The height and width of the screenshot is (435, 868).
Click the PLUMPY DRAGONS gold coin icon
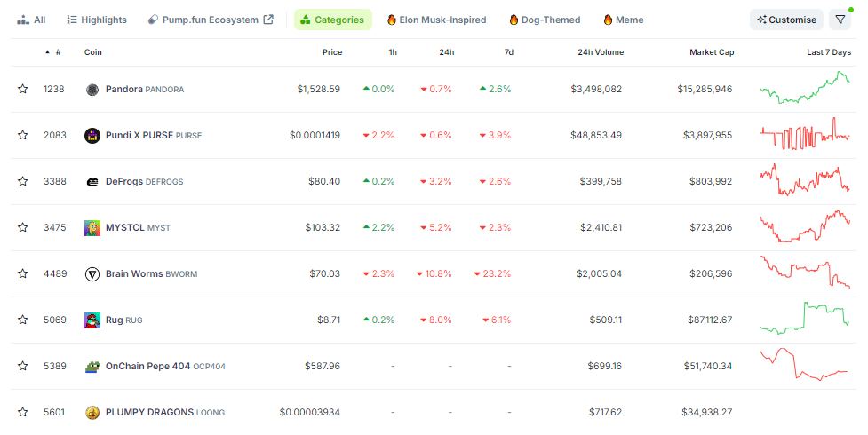tap(92, 412)
